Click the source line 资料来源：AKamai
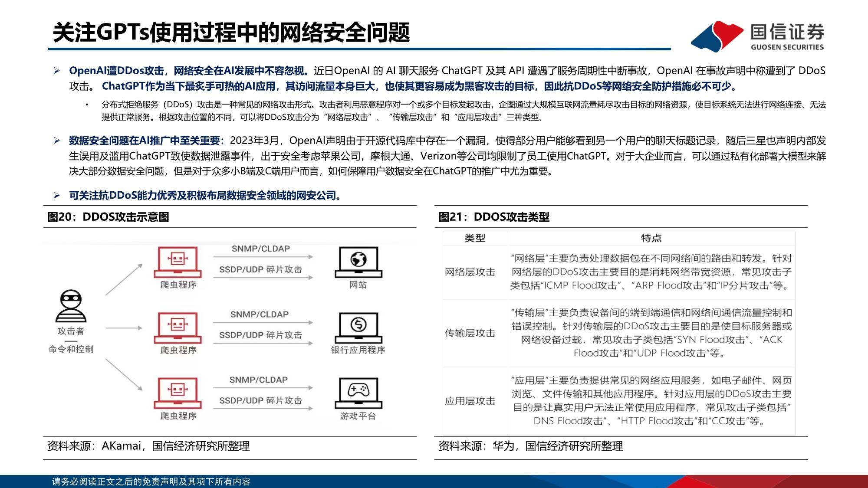This screenshot has width=868, height=488. 148,446
